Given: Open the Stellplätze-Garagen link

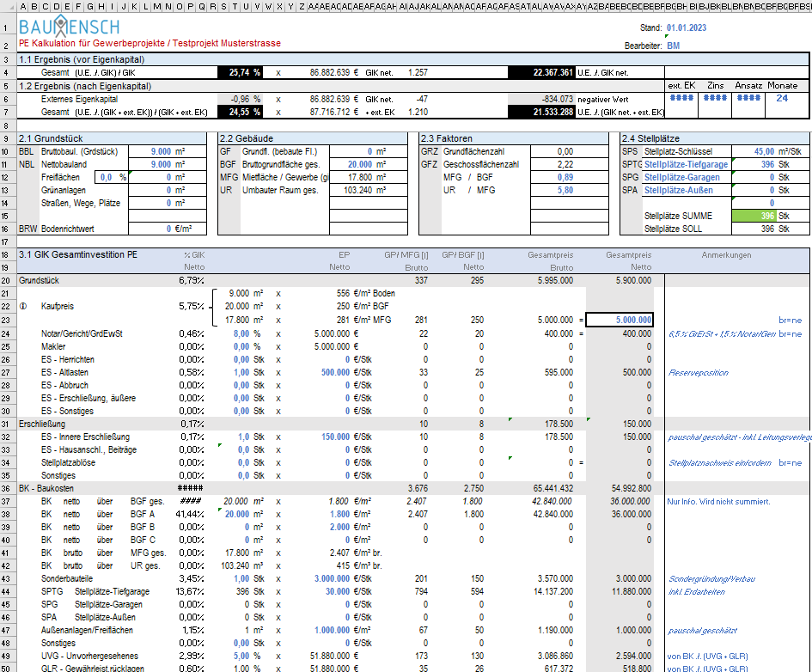Looking at the screenshot, I should pyautogui.click(x=682, y=177).
